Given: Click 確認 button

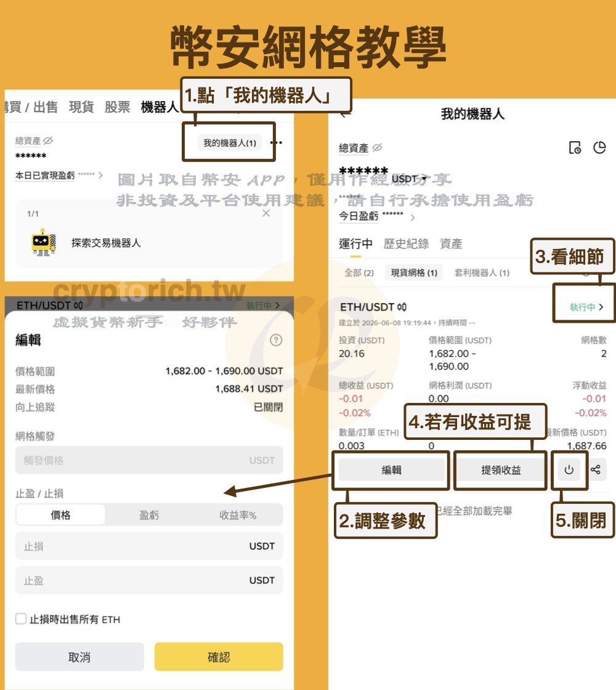Looking at the screenshot, I should (219, 657).
